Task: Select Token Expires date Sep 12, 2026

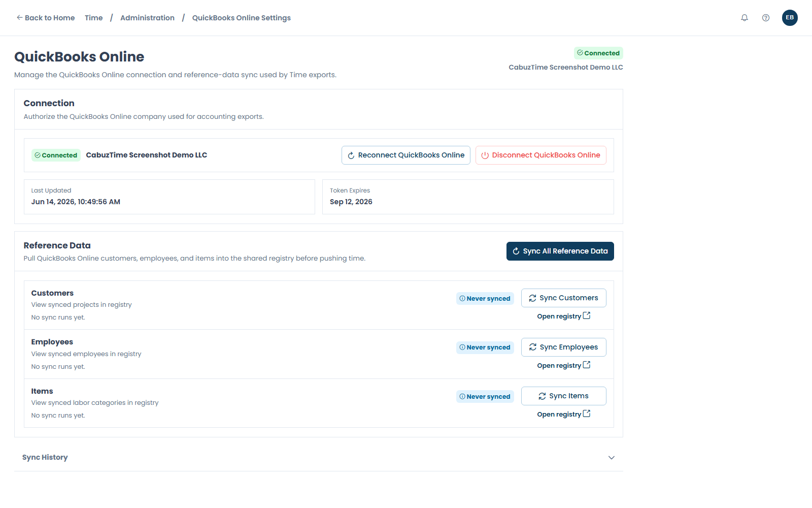Action: [x=351, y=202]
